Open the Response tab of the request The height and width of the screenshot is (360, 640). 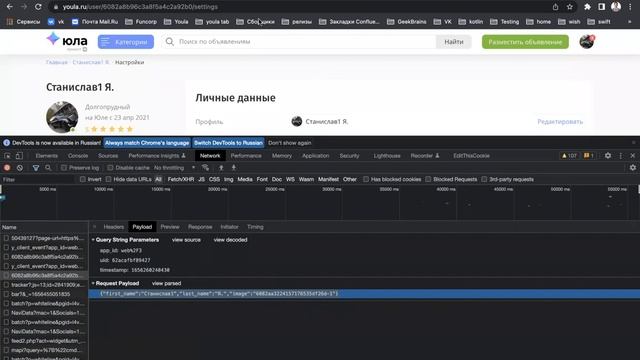point(200,227)
